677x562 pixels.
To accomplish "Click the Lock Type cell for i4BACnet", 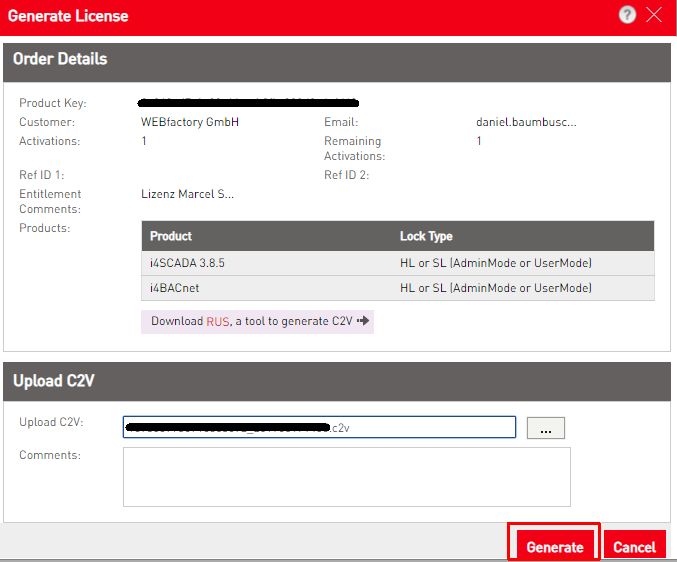I will point(495,288).
